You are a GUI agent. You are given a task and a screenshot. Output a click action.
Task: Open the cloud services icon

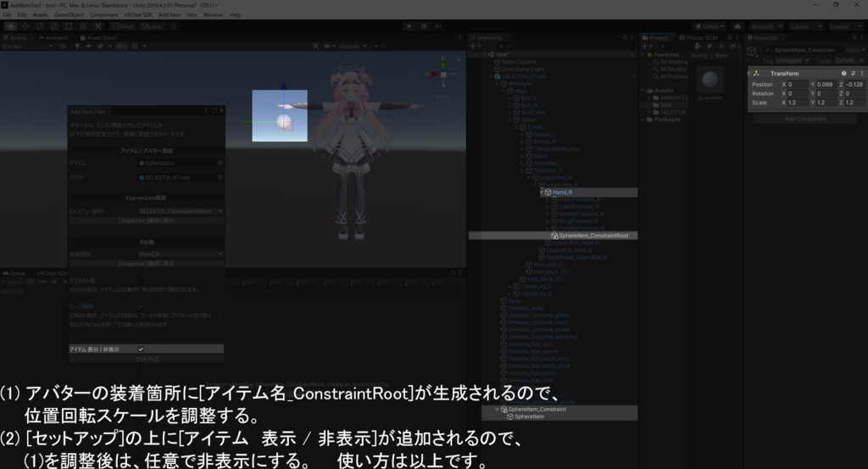click(x=737, y=26)
